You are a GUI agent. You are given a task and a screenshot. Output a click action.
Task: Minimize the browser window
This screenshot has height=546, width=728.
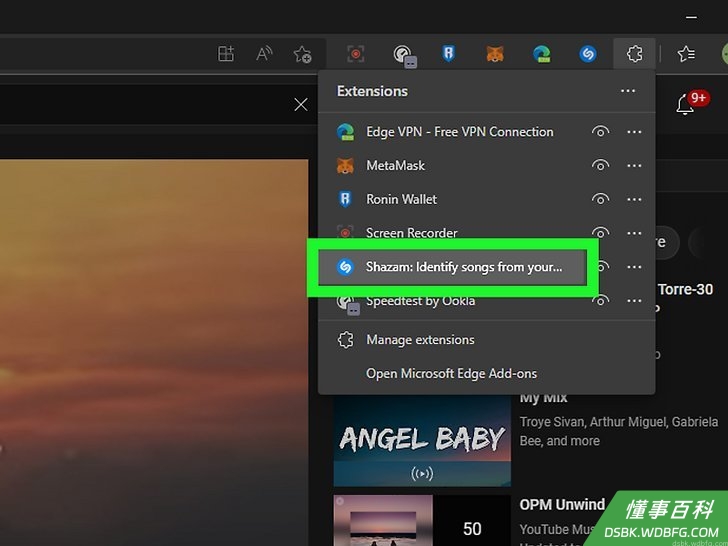click(691, 17)
